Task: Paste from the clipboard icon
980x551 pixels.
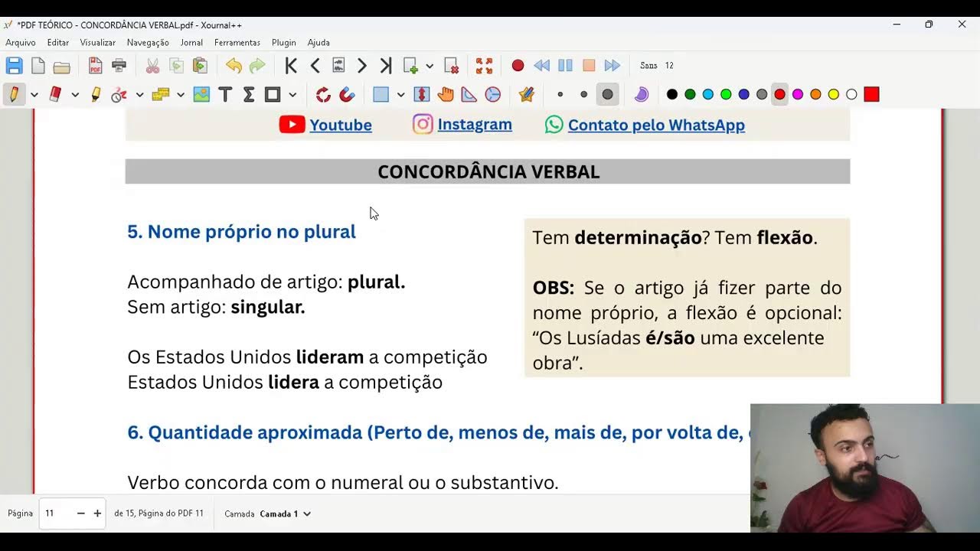Action: coord(200,66)
